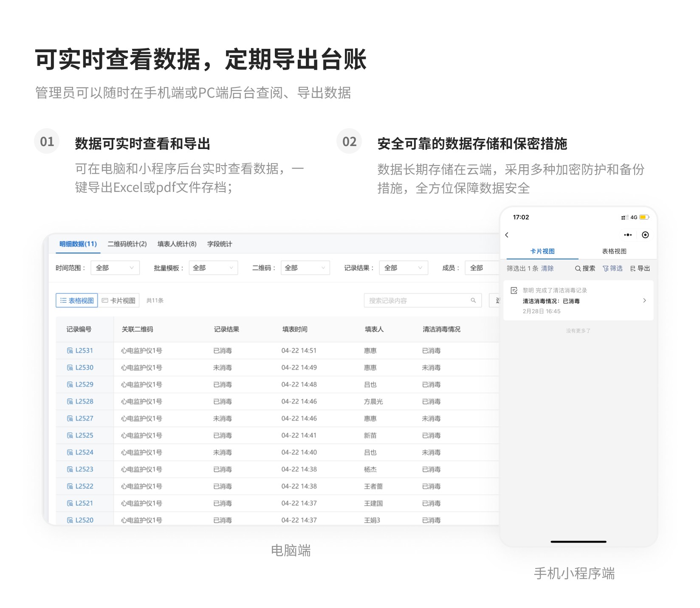
Task: Open record icon for L2530
Action: click(70, 368)
